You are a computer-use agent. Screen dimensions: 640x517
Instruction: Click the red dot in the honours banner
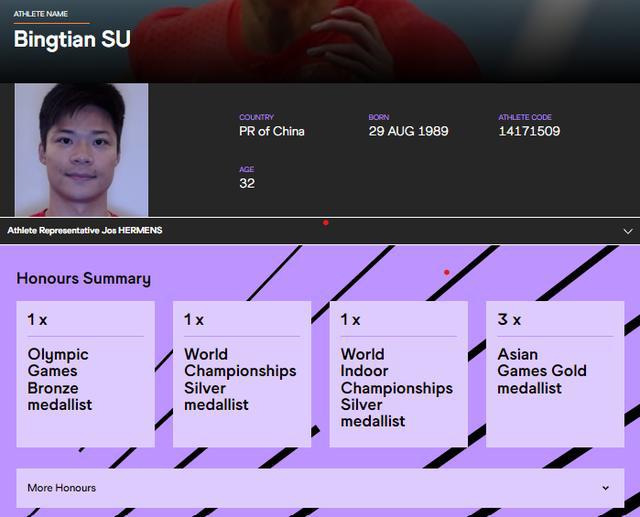(x=447, y=272)
